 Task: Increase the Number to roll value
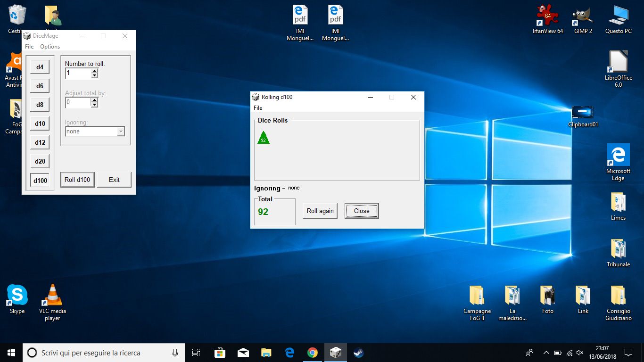[94, 71]
